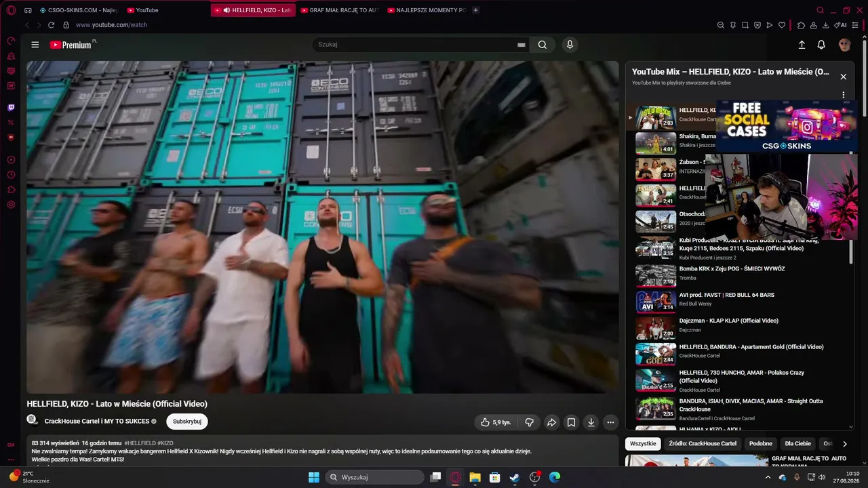Download the video from the action row
The height and width of the screenshot is (488, 868).
pos(591,422)
